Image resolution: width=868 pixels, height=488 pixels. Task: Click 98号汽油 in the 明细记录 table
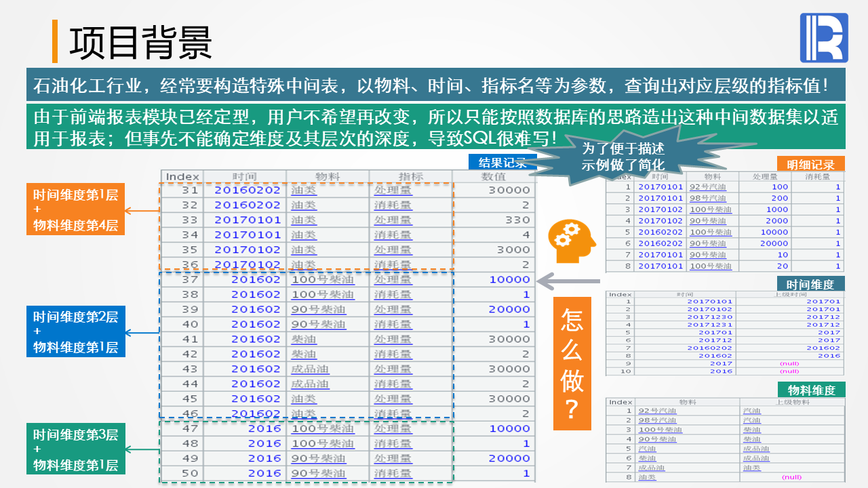pyautogui.click(x=707, y=199)
